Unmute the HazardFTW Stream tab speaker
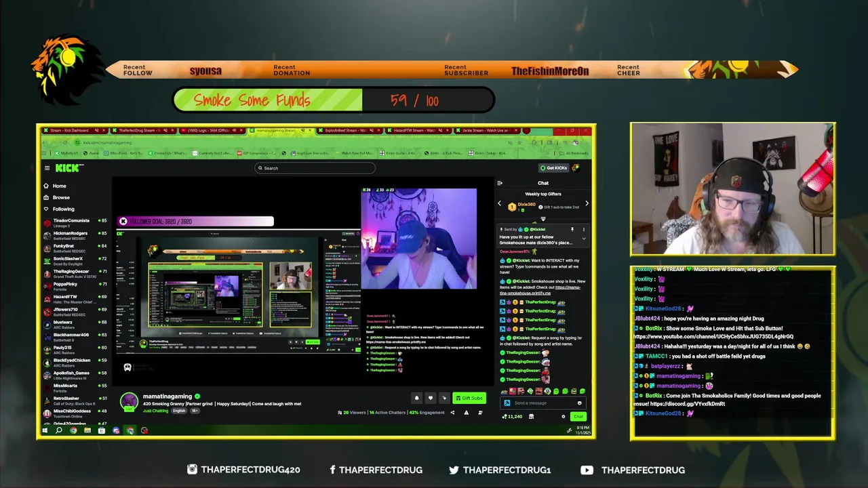Screen dimensions: 868x488 coord(440,130)
